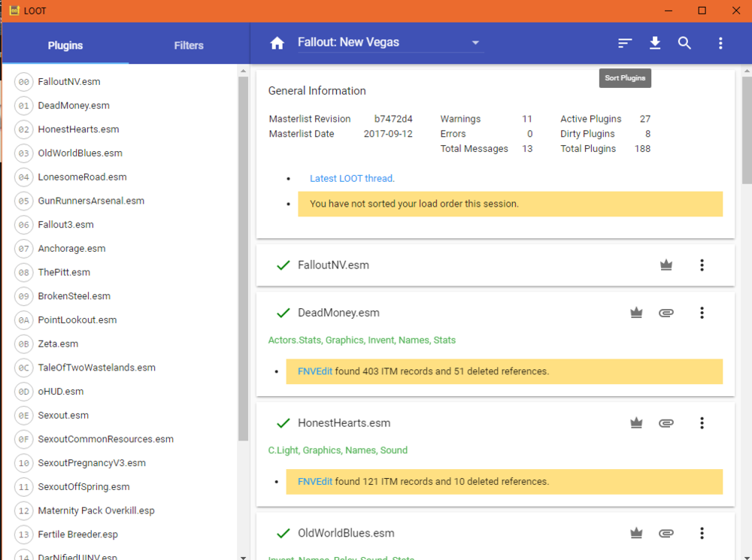The image size is (752, 560).
Task: Click the sidebar plugin list scrollbar thumb
Action: coord(243,259)
